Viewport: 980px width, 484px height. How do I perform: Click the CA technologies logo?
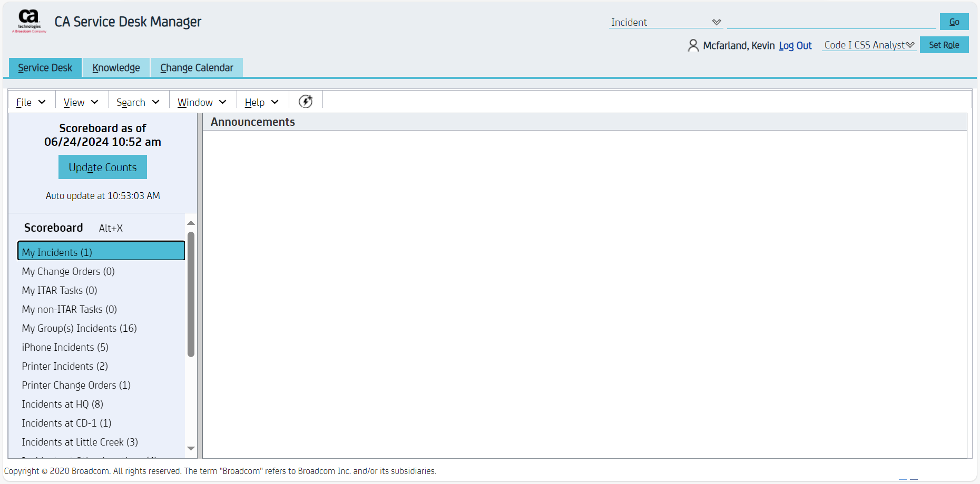tap(30, 22)
